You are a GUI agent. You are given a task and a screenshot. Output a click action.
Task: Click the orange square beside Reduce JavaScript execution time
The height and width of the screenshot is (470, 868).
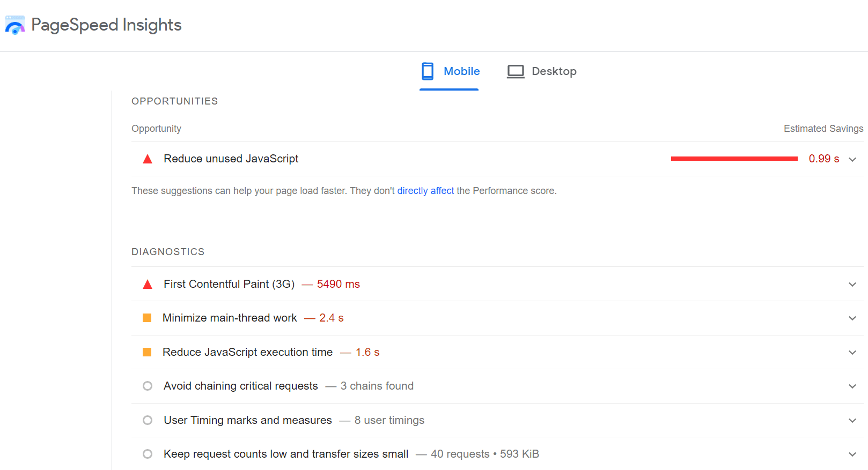tap(147, 352)
